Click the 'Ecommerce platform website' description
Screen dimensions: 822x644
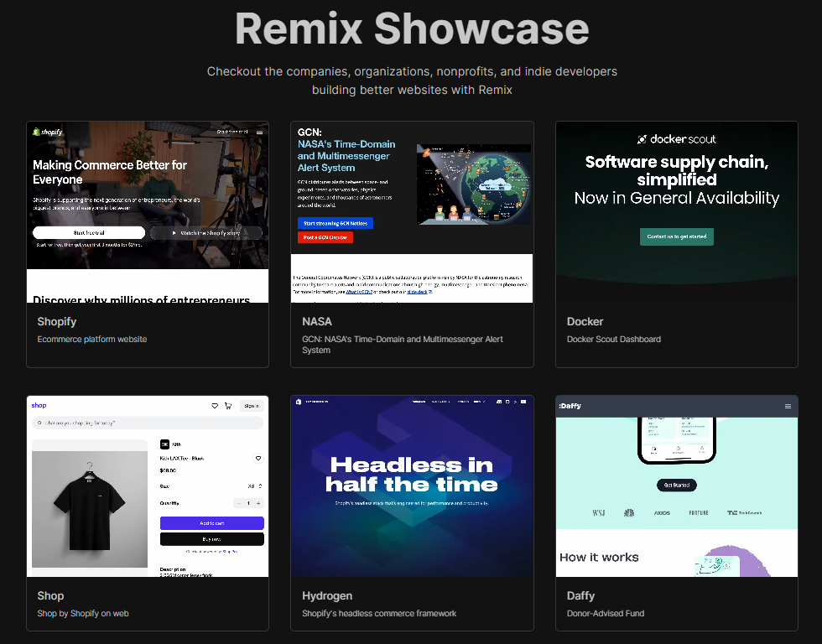point(91,340)
